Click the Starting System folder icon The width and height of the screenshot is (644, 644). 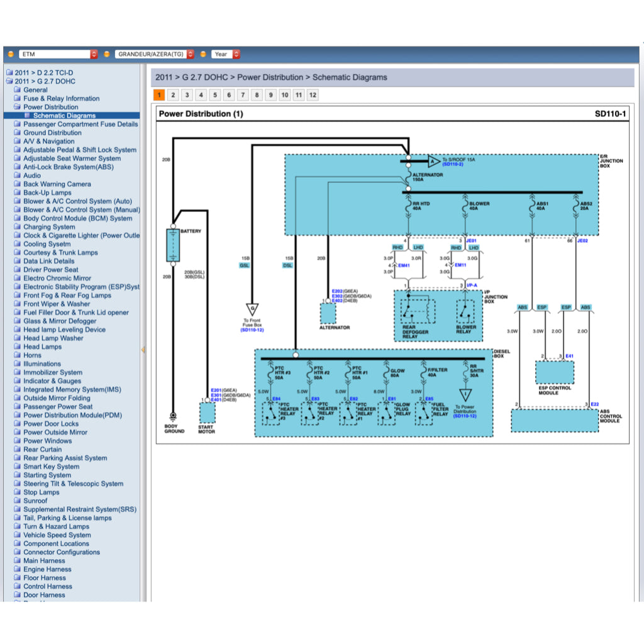tap(17, 475)
